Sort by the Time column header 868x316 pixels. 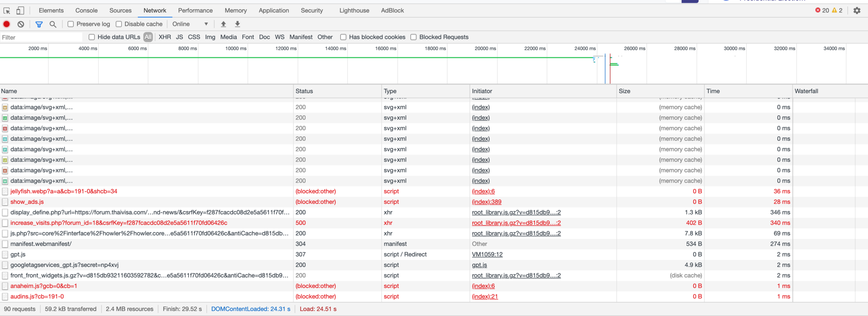[x=748, y=91]
